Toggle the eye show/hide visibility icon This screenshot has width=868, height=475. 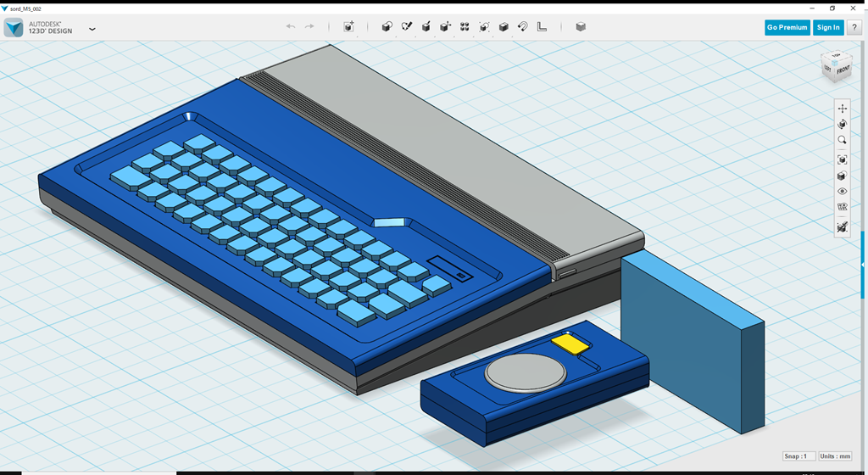842,192
